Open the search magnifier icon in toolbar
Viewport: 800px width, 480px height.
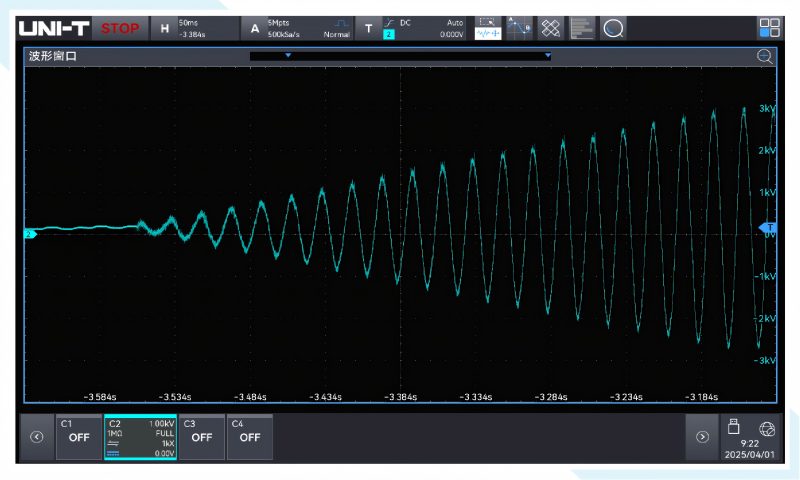613,28
